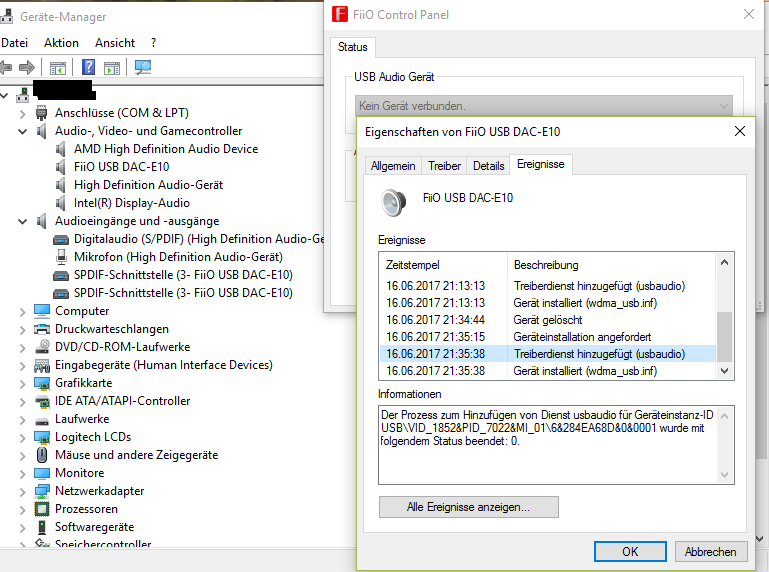Screen dimensions: 769x572
Task: Click the Logitech LCDs category icon
Action: tap(42, 437)
